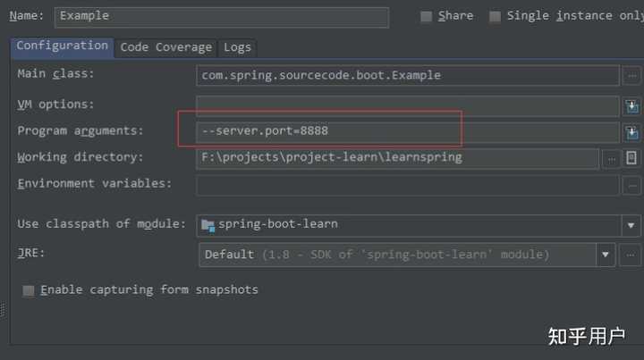Switch to the Code Coverage tab
The height and width of the screenshot is (360, 644).
click(x=165, y=47)
